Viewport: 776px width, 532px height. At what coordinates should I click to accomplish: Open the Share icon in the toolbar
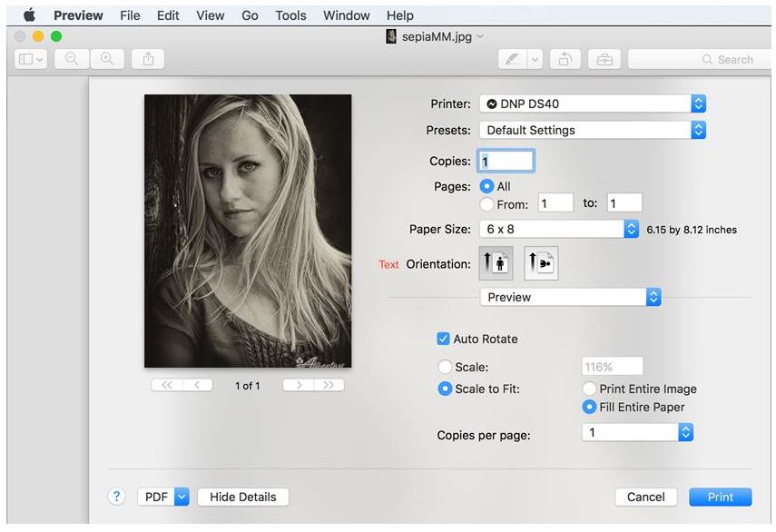click(148, 58)
